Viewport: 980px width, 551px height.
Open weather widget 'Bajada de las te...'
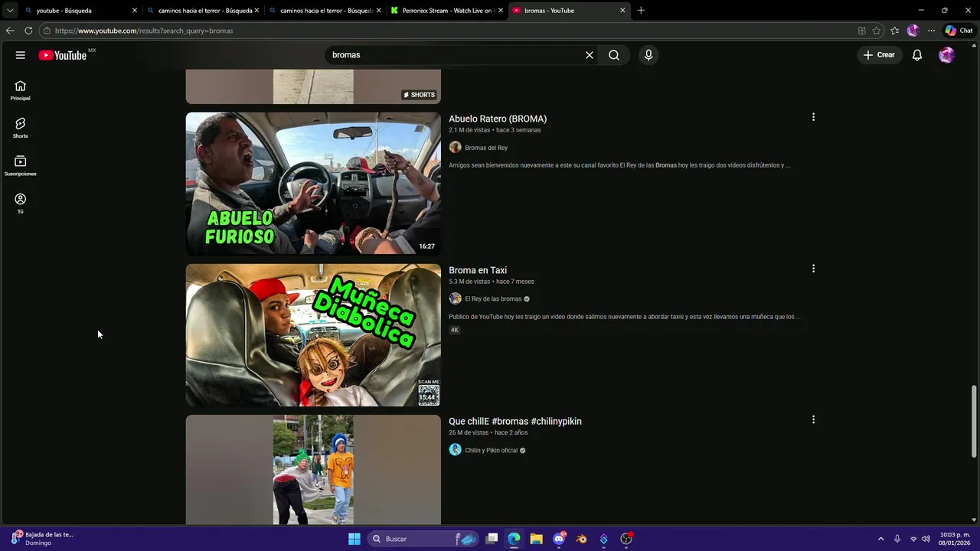[x=42, y=539]
